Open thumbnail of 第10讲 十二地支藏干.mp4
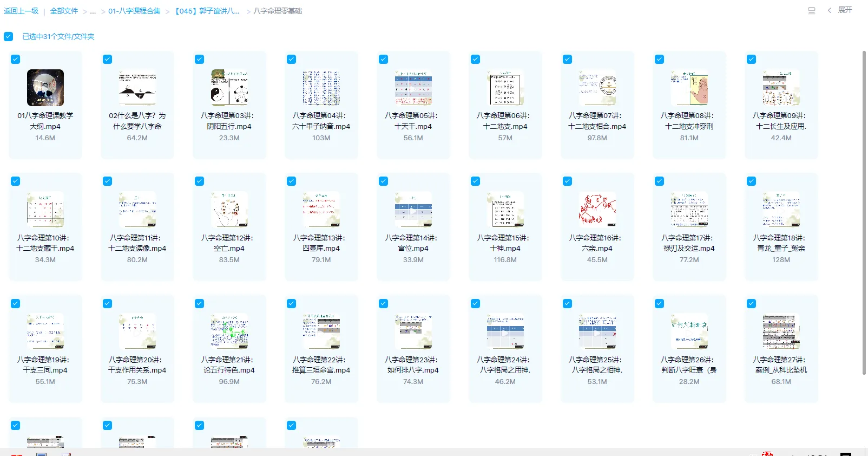 pyautogui.click(x=45, y=210)
